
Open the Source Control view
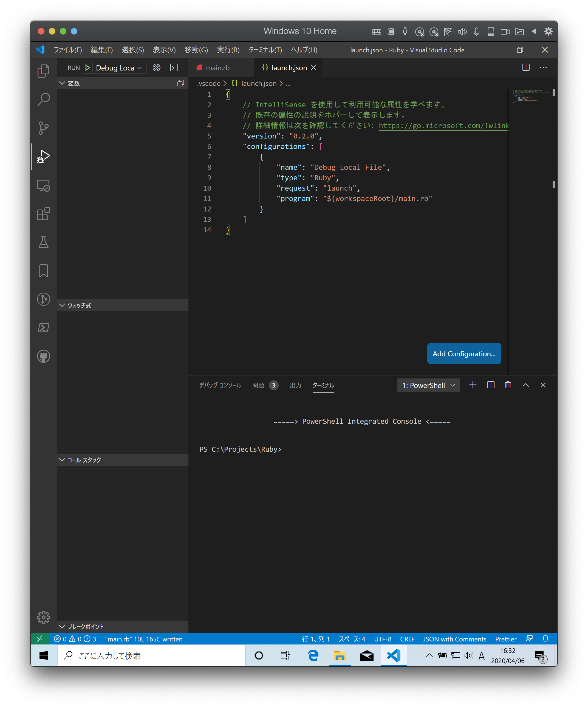[x=43, y=128]
